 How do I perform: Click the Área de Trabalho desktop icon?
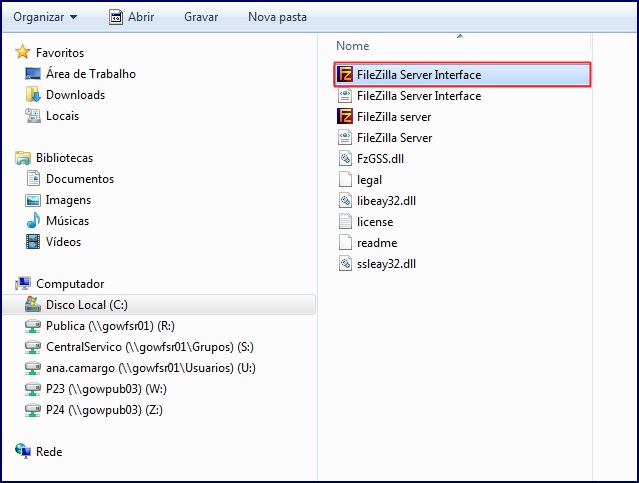pyautogui.click(x=33, y=74)
